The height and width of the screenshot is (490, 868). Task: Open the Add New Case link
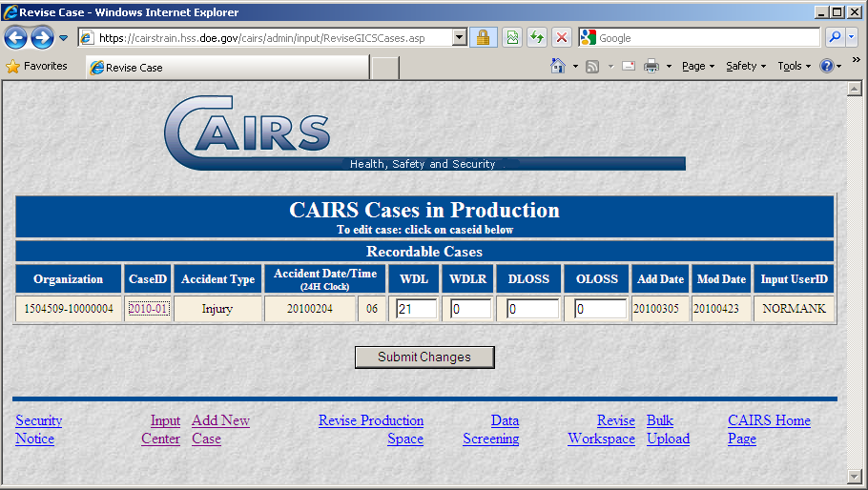click(220, 430)
